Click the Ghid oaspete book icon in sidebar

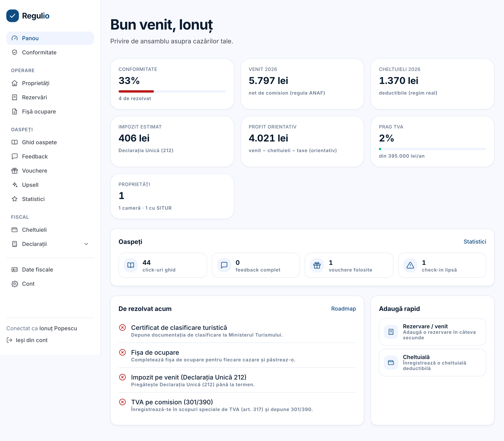15,142
